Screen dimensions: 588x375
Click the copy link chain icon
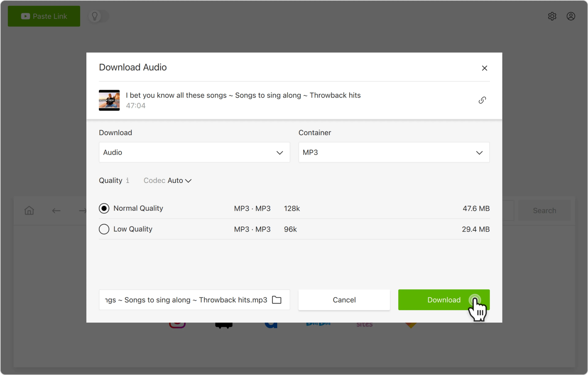pyautogui.click(x=482, y=100)
